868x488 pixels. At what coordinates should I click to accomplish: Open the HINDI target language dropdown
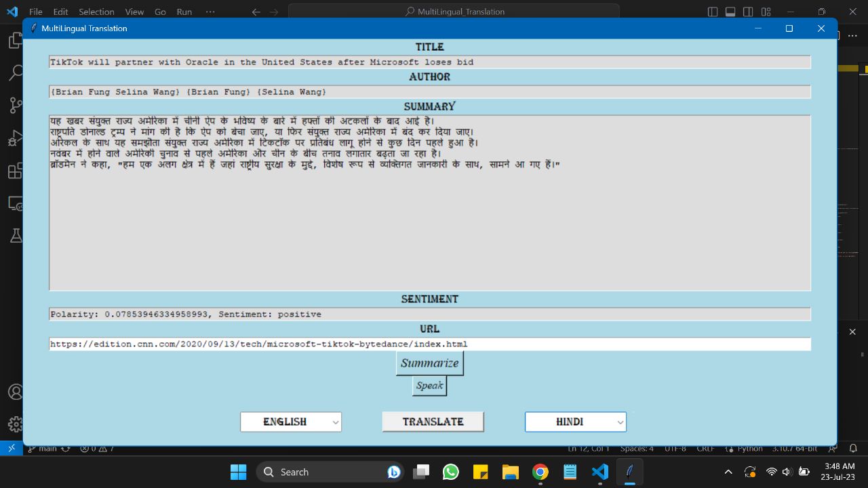point(576,422)
